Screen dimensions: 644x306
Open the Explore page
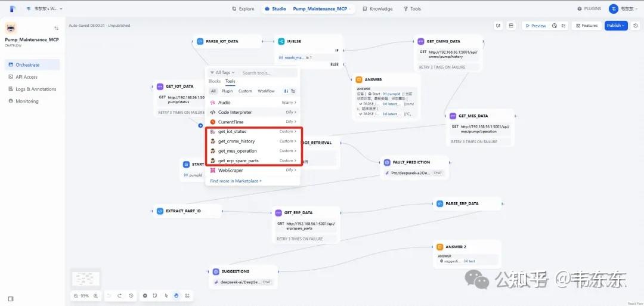tap(243, 8)
